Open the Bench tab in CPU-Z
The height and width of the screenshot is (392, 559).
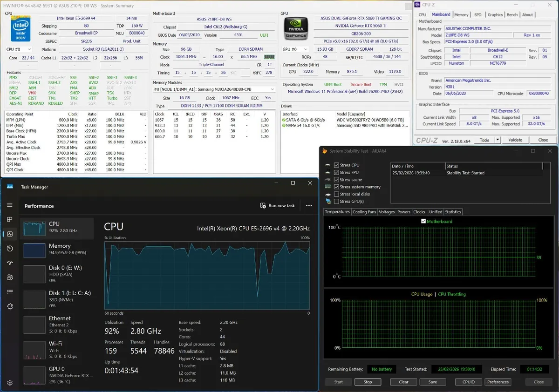tap(512, 14)
